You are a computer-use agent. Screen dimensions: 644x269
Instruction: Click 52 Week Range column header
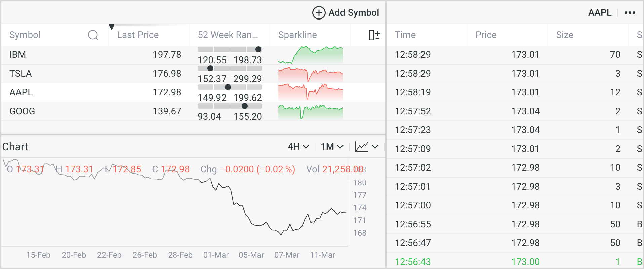(x=228, y=35)
